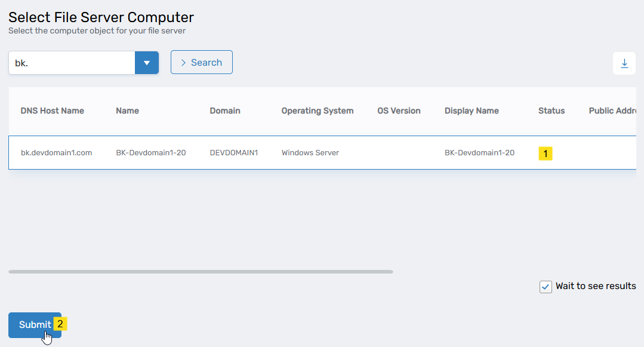
Task: Click BK-Devdomain1-20 in the Name column
Action: pos(151,153)
